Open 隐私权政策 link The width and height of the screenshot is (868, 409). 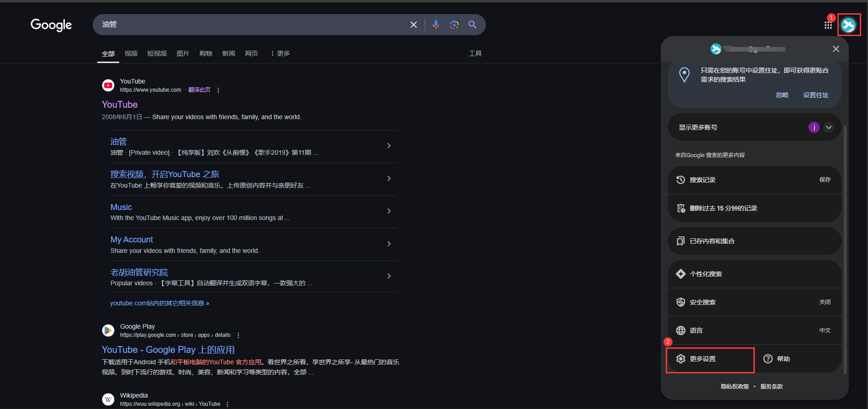pos(735,387)
